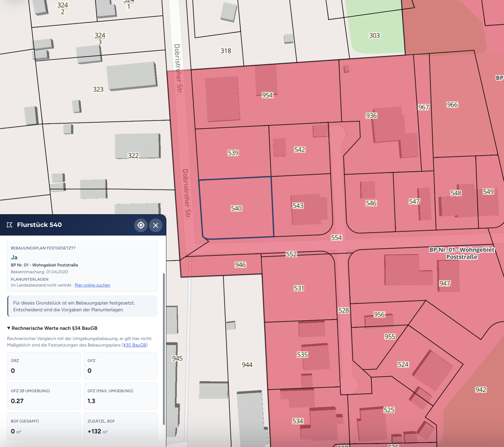Close the Flurstück 540 panel
Image resolution: width=504 pixels, height=447 pixels.
(156, 225)
